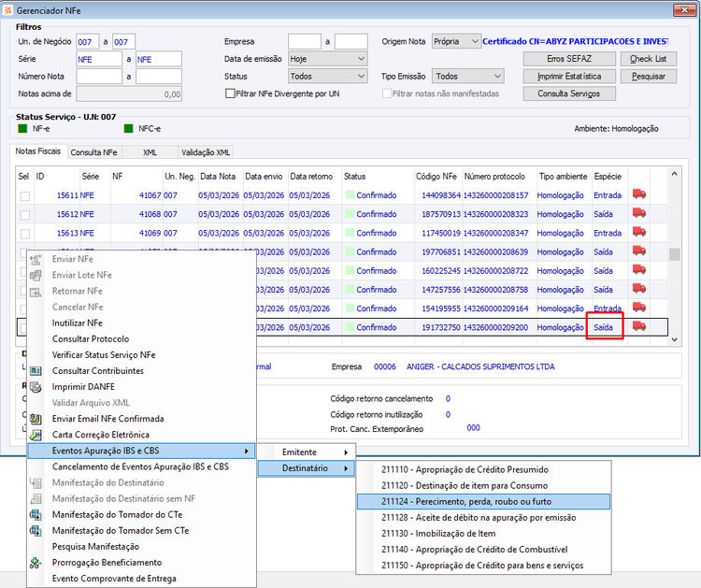Click the red truck icon for NF 41067
This screenshot has height=588, width=701.
(x=639, y=194)
